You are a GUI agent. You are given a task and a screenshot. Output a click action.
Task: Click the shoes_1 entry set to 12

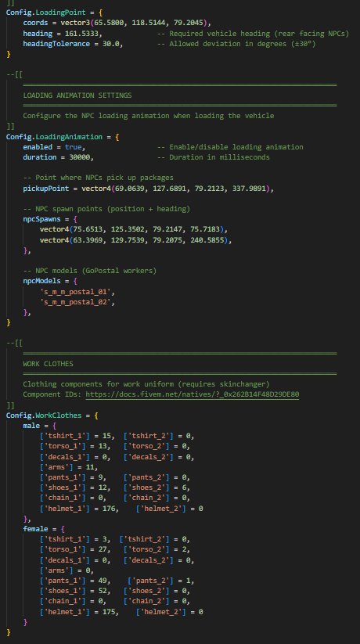point(75,488)
